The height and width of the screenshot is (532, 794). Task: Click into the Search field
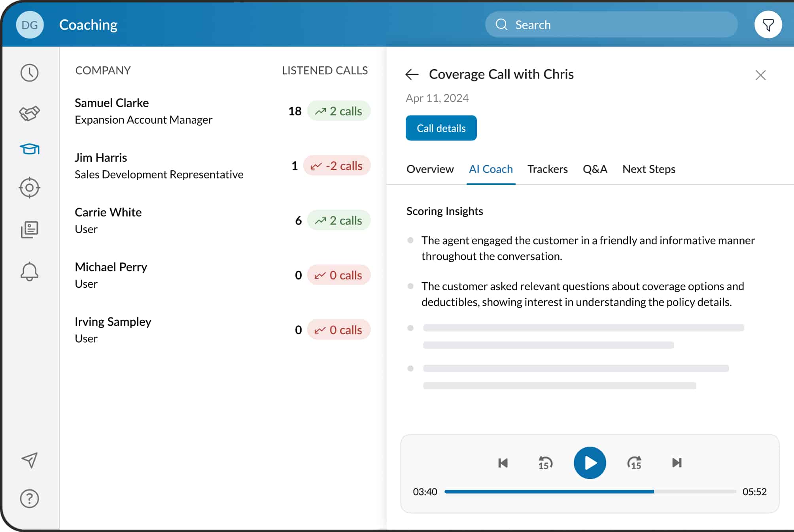pyautogui.click(x=611, y=25)
